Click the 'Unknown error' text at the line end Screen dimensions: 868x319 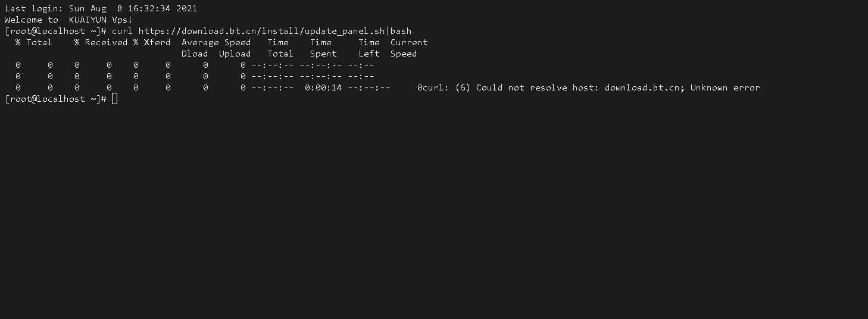[725, 87]
